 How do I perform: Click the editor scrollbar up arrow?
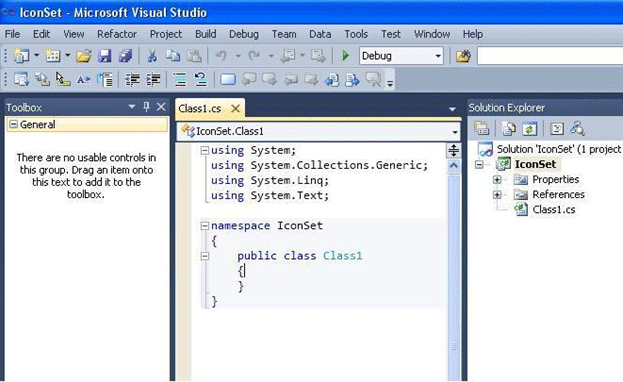click(453, 166)
